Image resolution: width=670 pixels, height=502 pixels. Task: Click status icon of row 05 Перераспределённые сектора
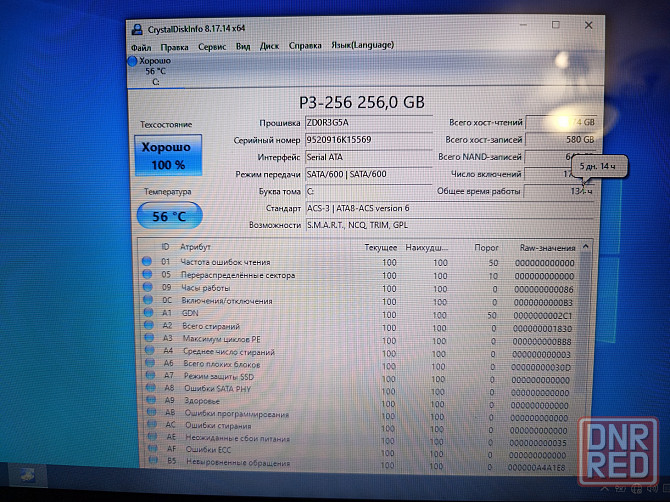click(x=147, y=274)
